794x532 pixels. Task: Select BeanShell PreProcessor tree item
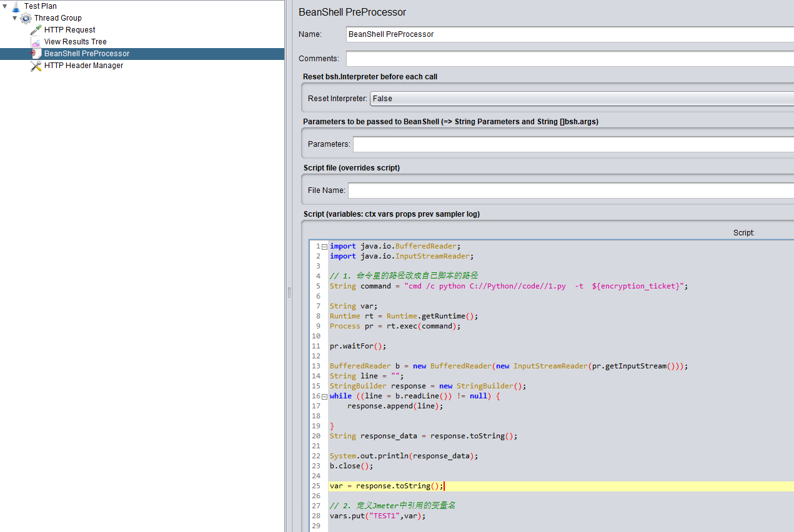tap(87, 54)
